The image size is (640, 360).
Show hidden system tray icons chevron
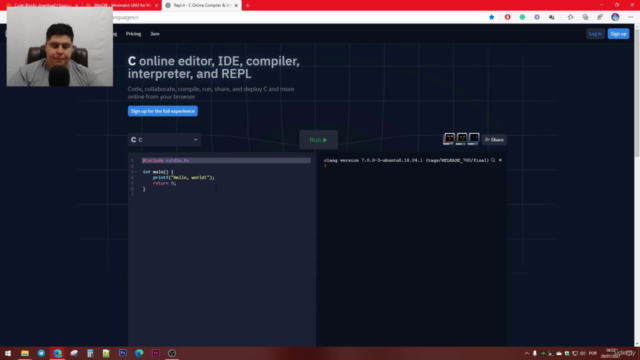pos(527,353)
